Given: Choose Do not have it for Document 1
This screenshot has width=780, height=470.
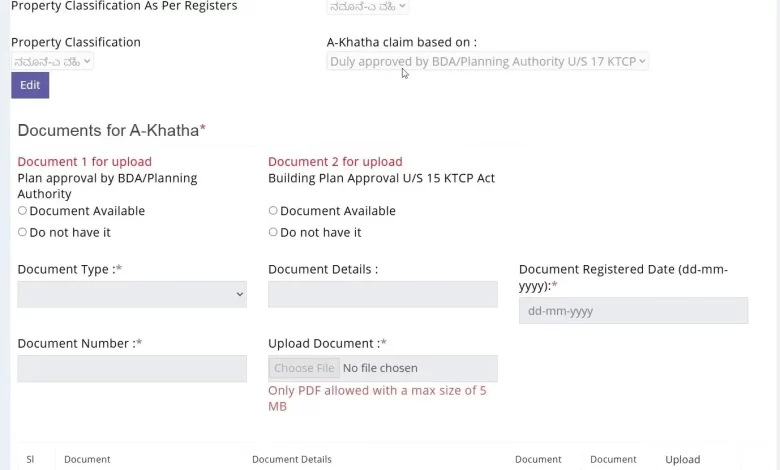Looking at the screenshot, I should (22, 232).
